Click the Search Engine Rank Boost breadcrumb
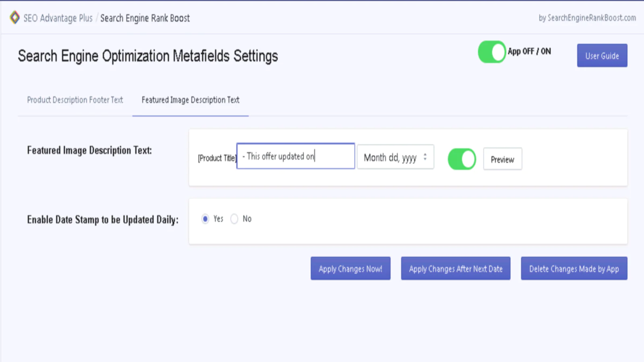The width and height of the screenshot is (644, 362). 145,18
